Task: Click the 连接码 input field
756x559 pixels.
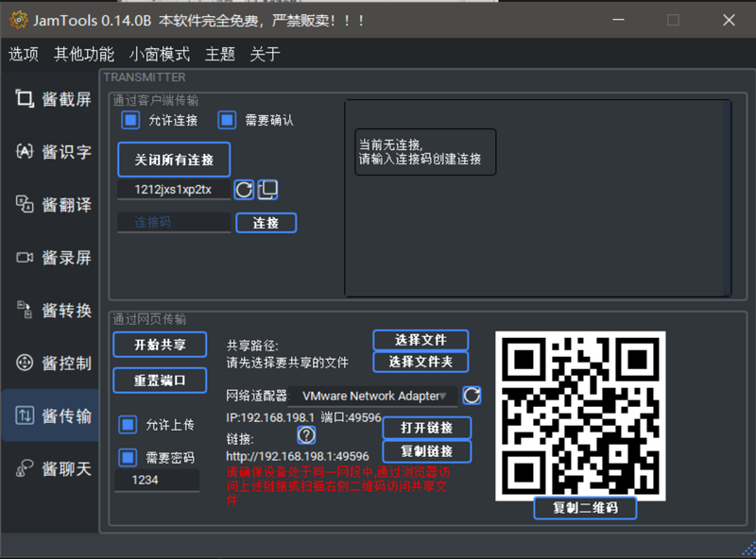Action: pos(174,223)
